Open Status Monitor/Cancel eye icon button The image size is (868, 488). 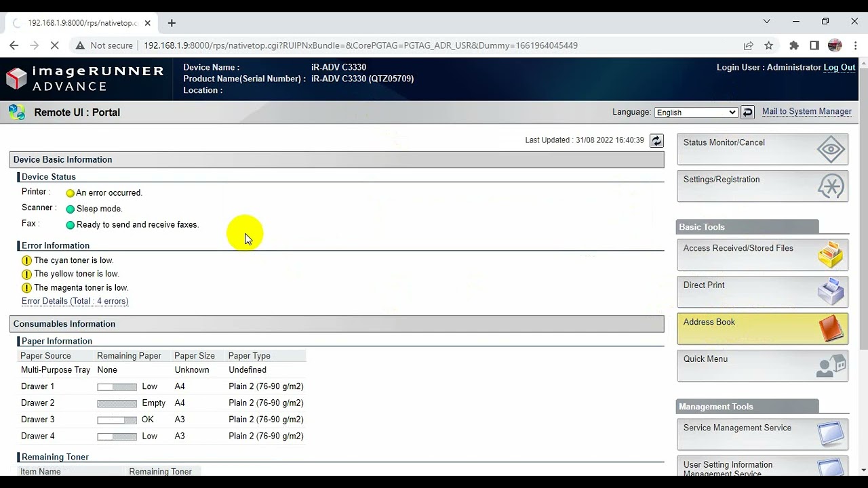762,149
